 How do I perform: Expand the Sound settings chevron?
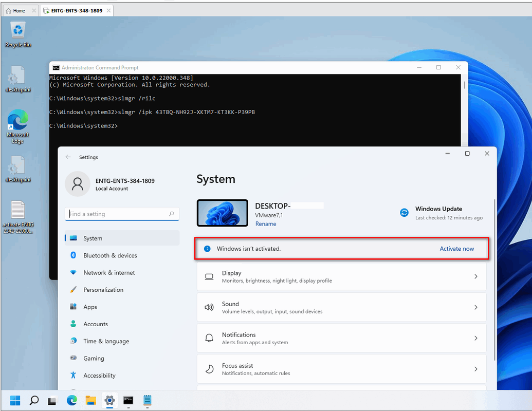point(475,307)
